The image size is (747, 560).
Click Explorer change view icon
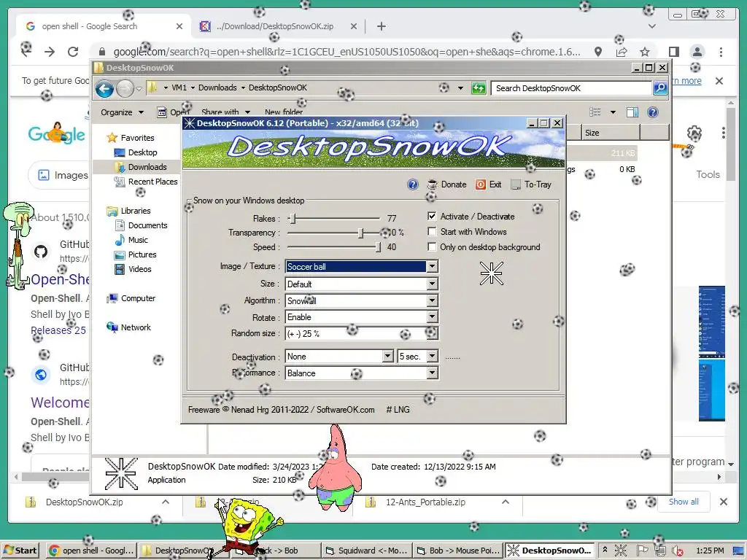[595, 112]
